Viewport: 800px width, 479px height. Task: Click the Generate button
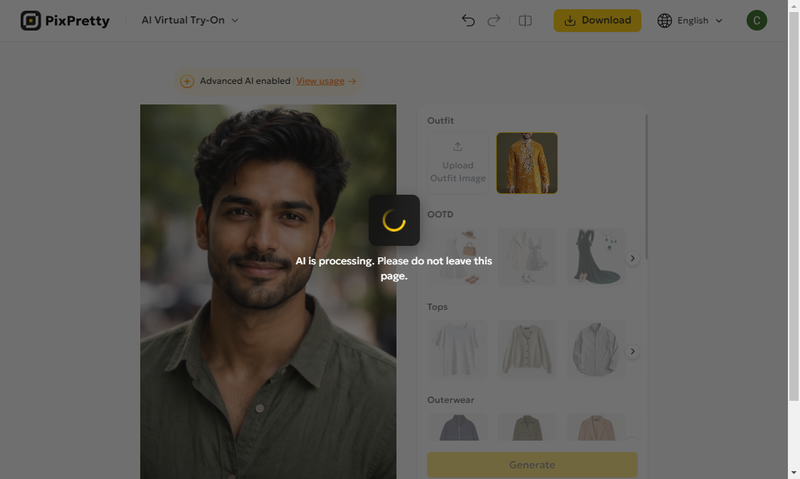point(532,465)
